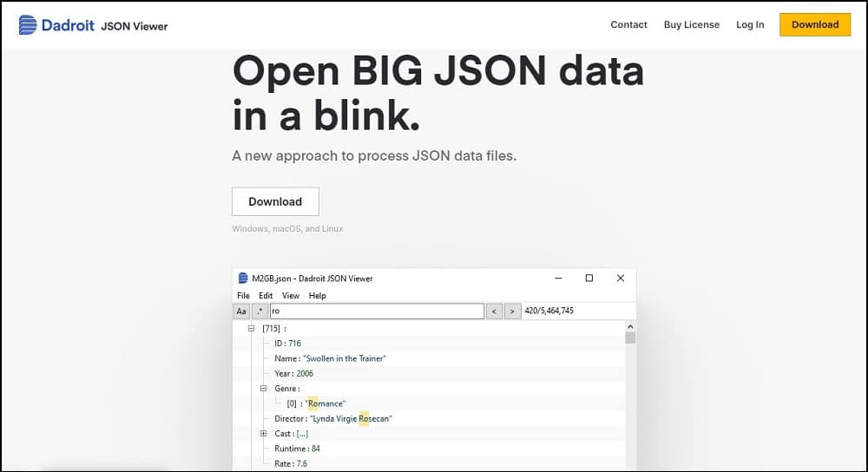Open the Edit menu in JSON Viewer

pyautogui.click(x=266, y=296)
